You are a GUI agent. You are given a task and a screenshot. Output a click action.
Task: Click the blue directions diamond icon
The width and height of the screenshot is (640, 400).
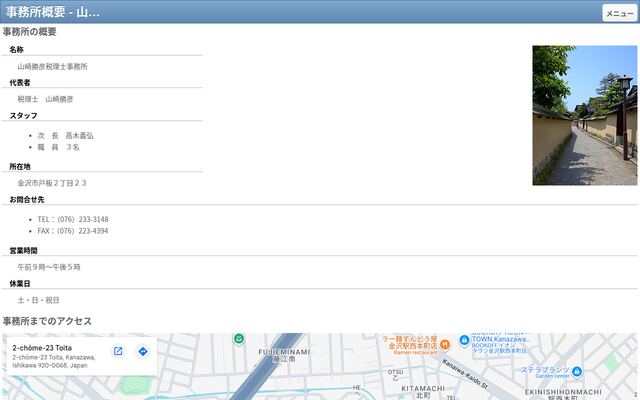[x=143, y=351]
